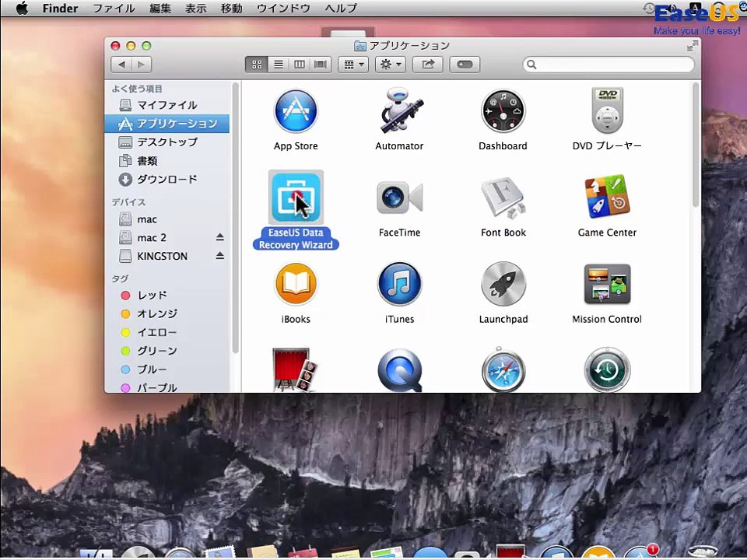Select the mac device in sidebar

pyautogui.click(x=167, y=219)
